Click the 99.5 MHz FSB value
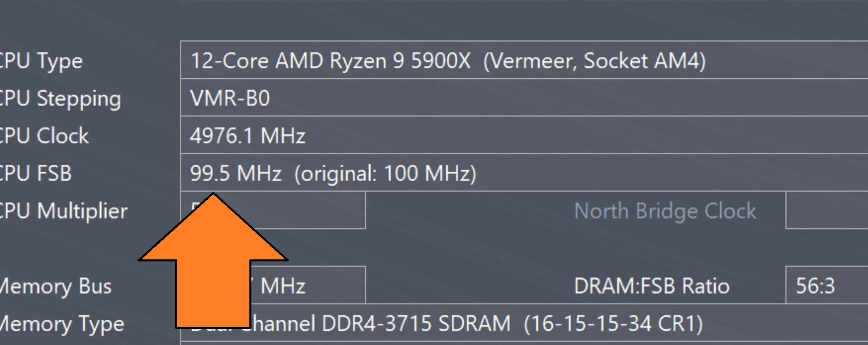The width and height of the screenshot is (868, 345). 236,173
